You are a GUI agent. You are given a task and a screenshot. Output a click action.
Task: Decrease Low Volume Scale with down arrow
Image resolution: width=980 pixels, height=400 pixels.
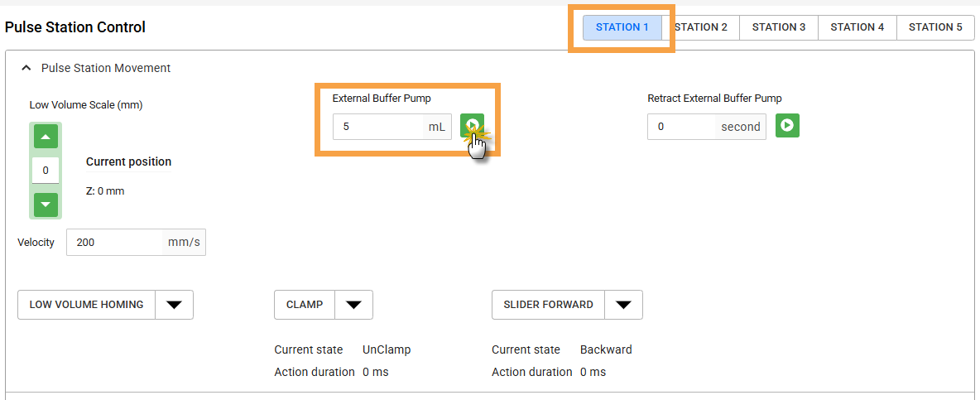pos(46,204)
